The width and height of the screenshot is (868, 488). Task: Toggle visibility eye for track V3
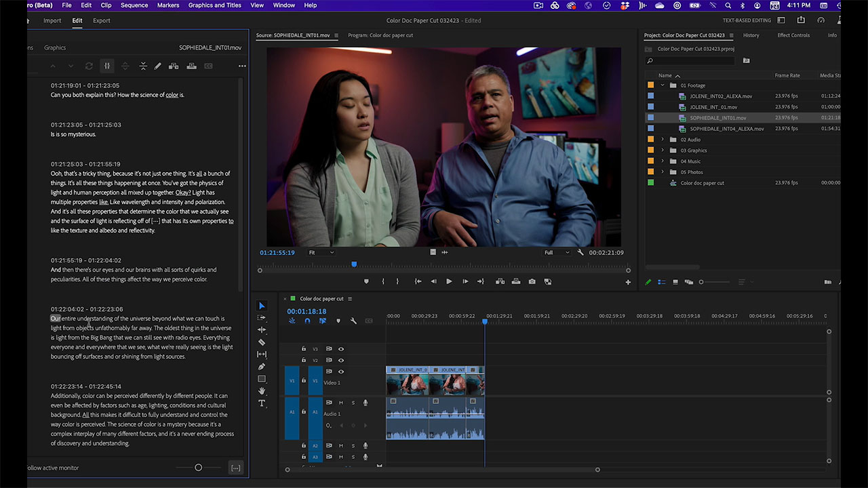click(x=341, y=349)
